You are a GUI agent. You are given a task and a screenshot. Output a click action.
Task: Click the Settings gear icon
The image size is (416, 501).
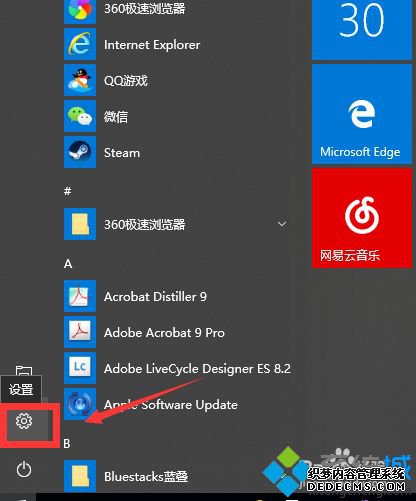(24, 421)
